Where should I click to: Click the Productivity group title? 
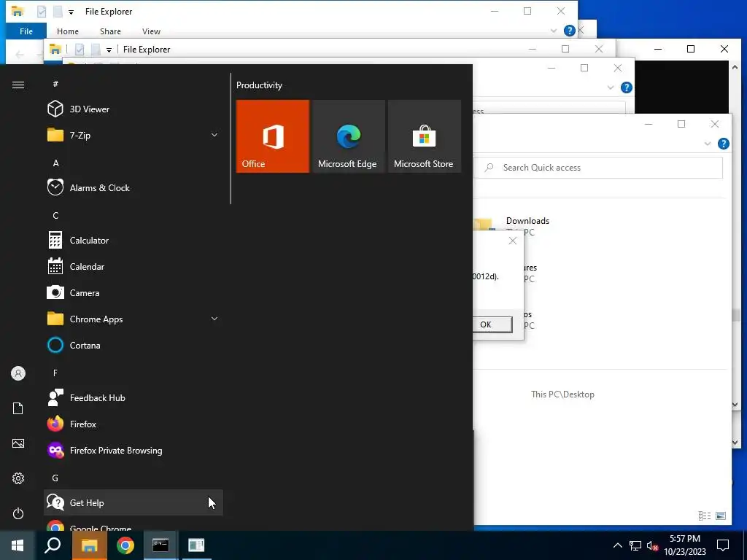[259, 85]
